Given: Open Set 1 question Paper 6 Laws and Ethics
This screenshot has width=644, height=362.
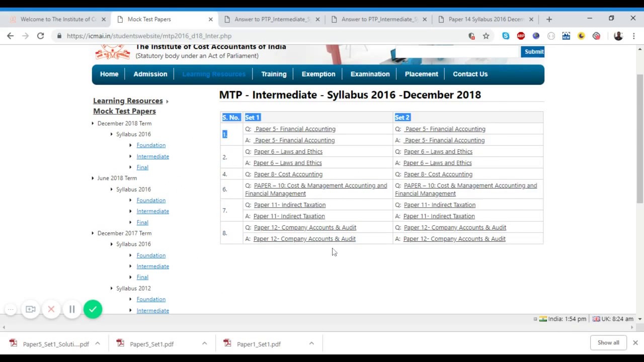Looking at the screenshot, I should click(x=288, y=151).
